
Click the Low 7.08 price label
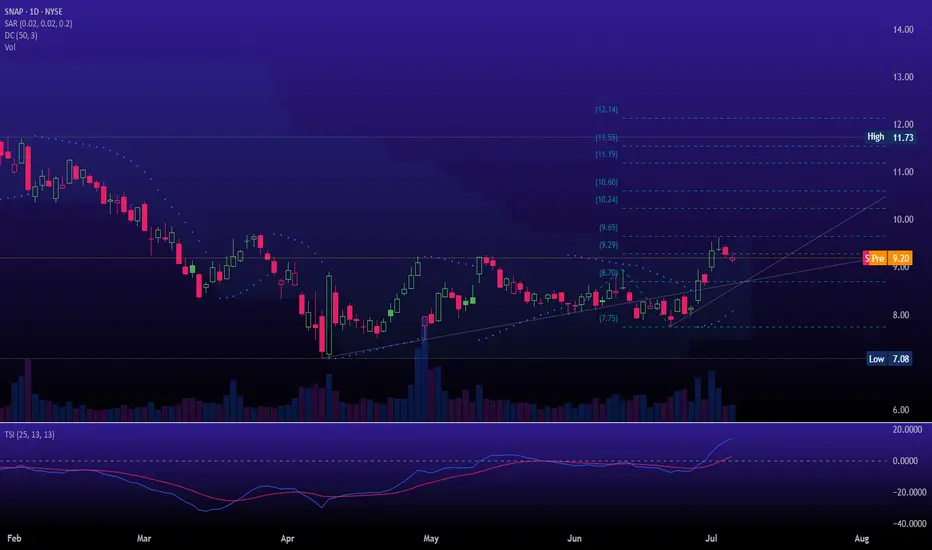coord(889,359)
